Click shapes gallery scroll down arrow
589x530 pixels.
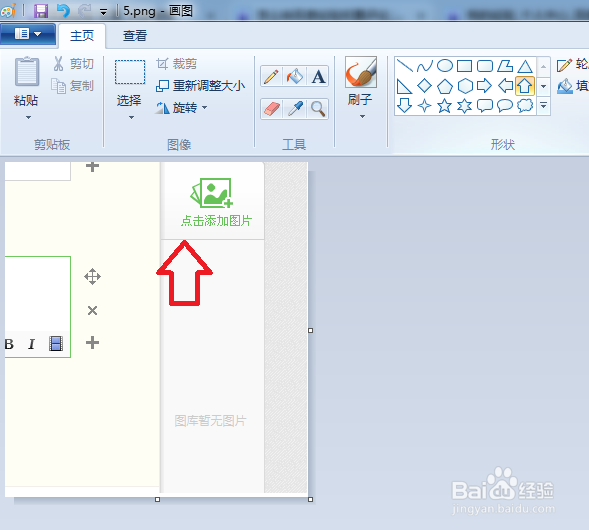coord(544,86)
